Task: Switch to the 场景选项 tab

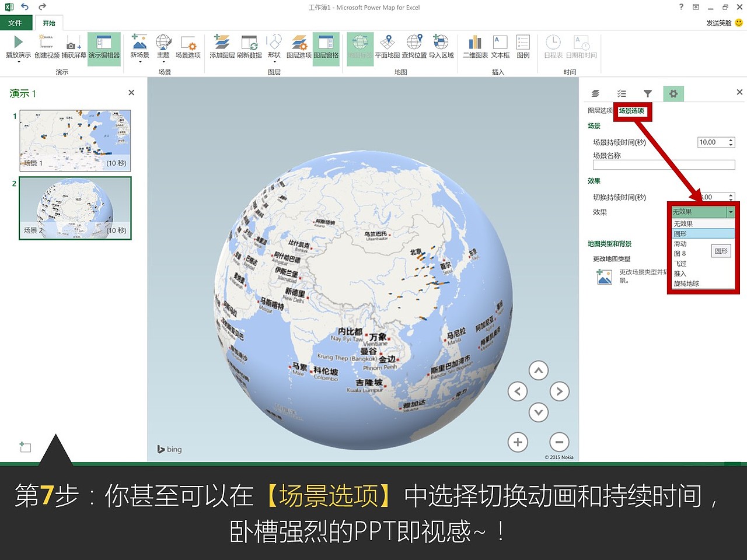Action: click(x=633, y=110)
